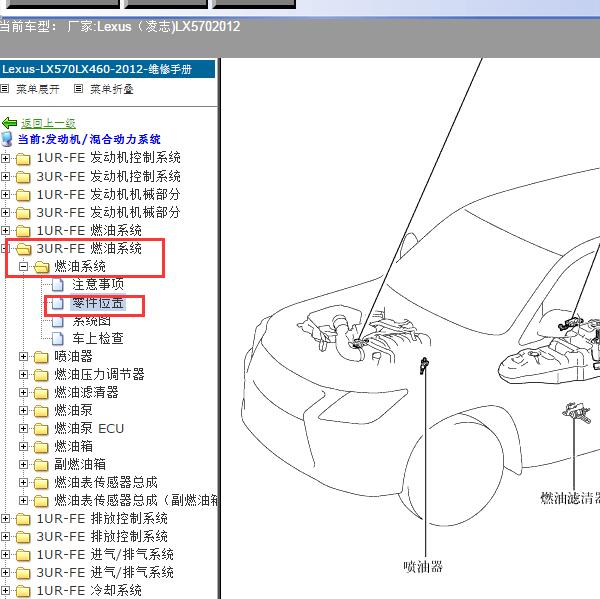The image size is (600, 599).
Task: Click 3UR-FE 排放控制系统 folder icon
Action: pyautogui.click(x=23, y=537)
